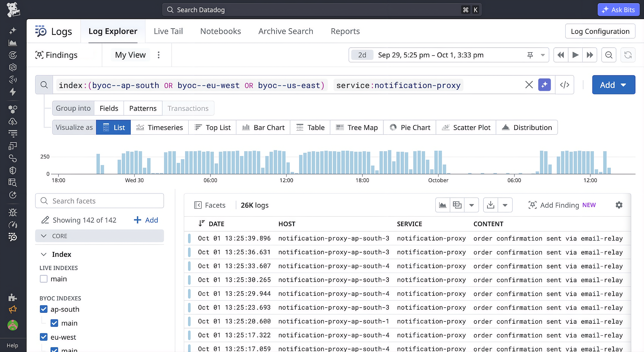Go to the Archive Search tab
The width and height of the screenshot is (644, 352).
(x=286, y=31)
